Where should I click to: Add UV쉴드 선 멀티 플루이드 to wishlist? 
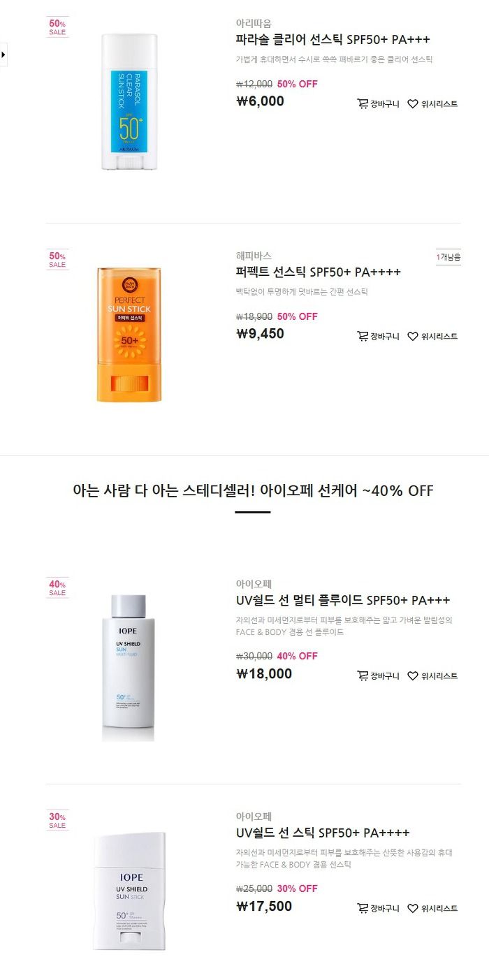pyautogui.click(x=432, y=676)
